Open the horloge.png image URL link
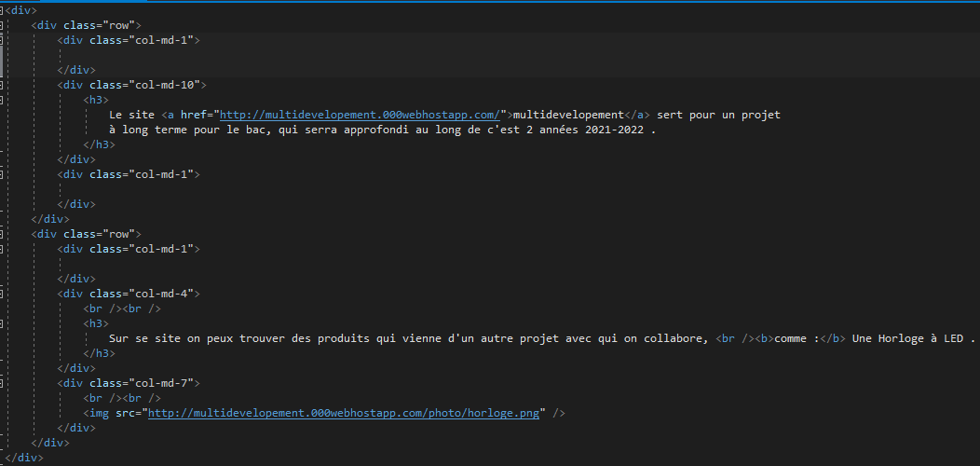The image size is (980, 466). tap(343, 413)
